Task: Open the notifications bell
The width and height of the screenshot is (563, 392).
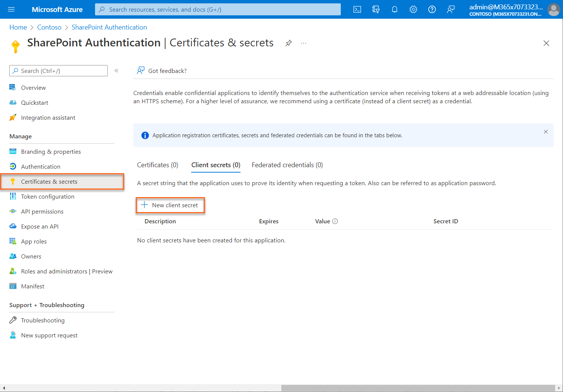Action: click(394, 9)
